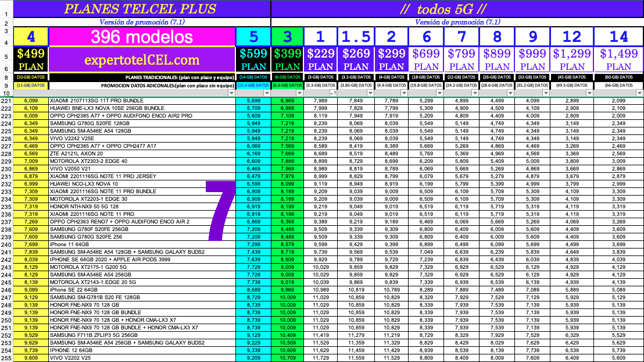Select row header 255
This screenshot has width=644, height=362.
(6, 358)
